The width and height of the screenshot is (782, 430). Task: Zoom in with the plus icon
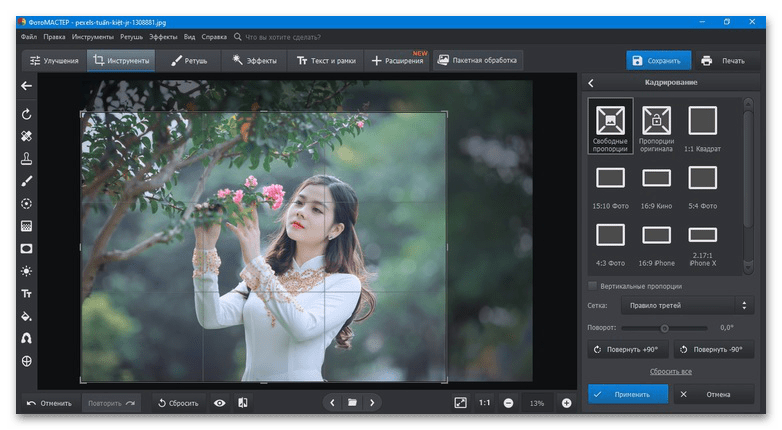(567, 403)
